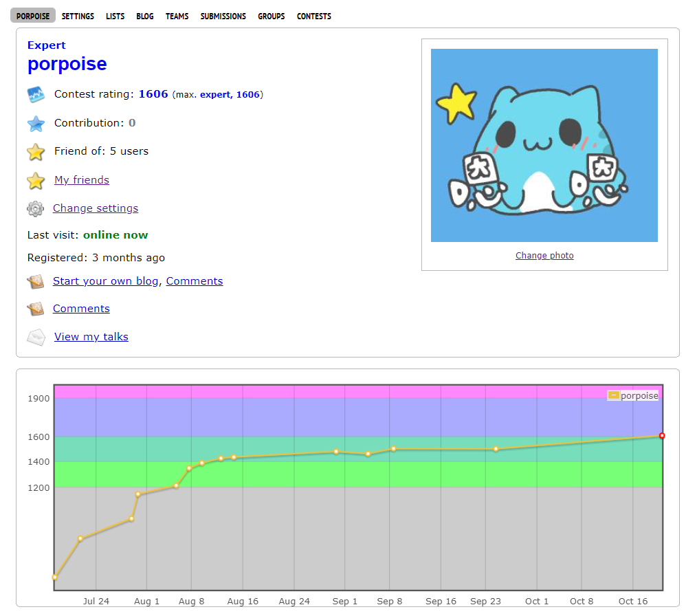
Task: Click the porpoise username heading
Action: 67,64
